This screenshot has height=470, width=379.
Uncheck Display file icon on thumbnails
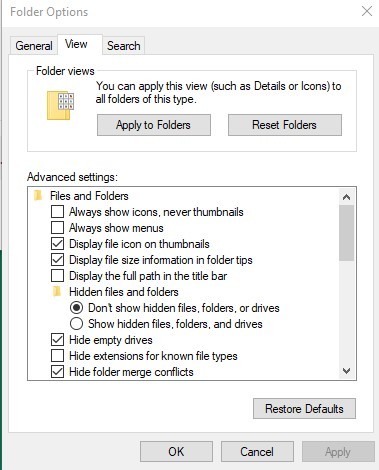[57, 244]
